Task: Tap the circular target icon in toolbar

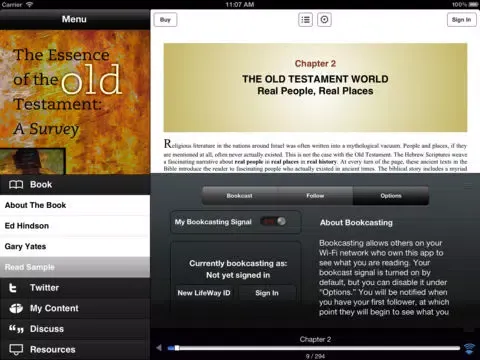Action: click(x=324, y=20)
